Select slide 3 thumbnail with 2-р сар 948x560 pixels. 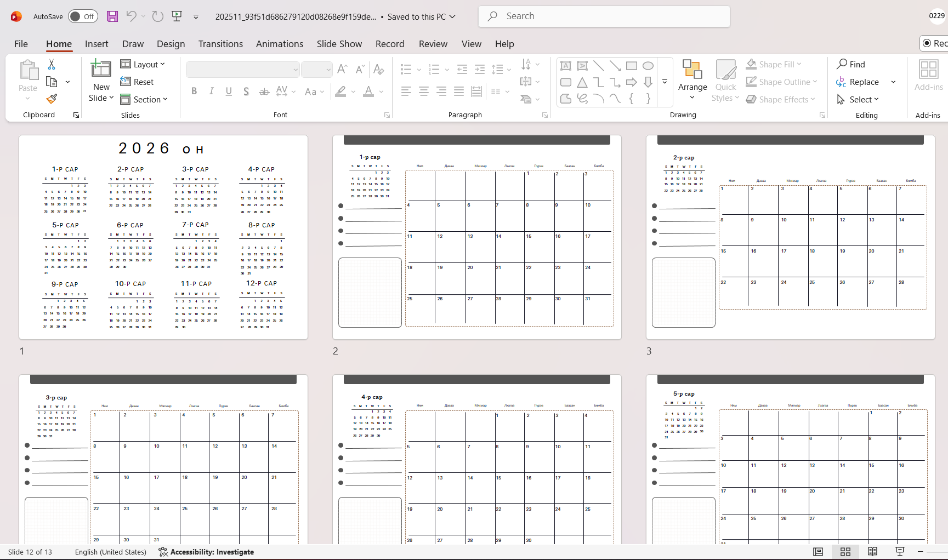(x=790, y=237)
